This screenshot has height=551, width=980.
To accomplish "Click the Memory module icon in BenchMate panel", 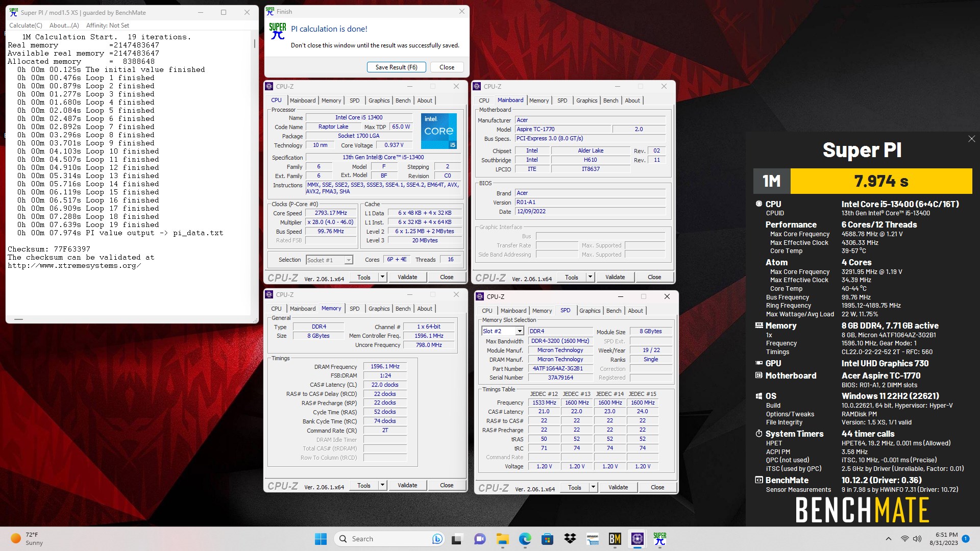I will pyautogui.click(x=759, y=325).
